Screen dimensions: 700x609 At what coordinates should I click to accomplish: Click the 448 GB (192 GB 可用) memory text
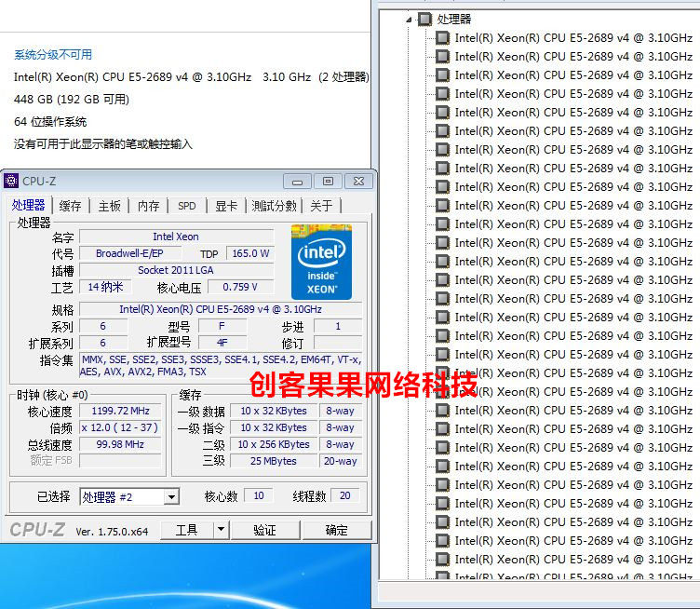pos(72,99)
